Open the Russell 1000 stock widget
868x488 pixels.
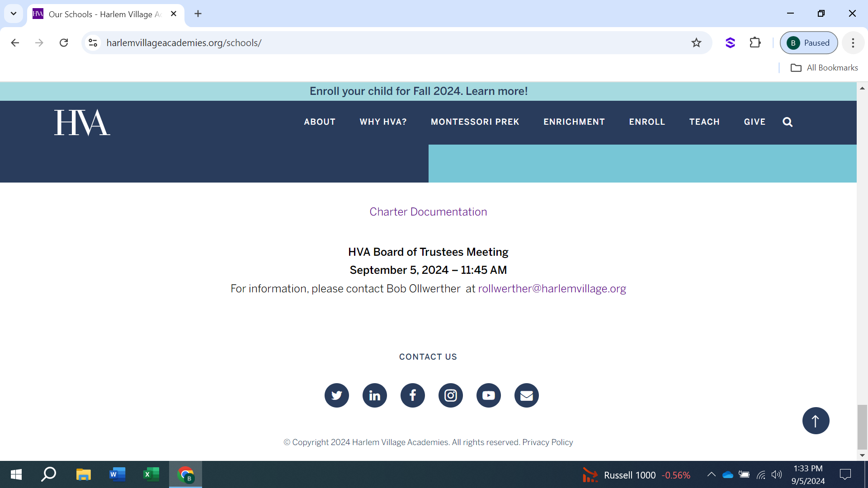[x=637, y=475]
